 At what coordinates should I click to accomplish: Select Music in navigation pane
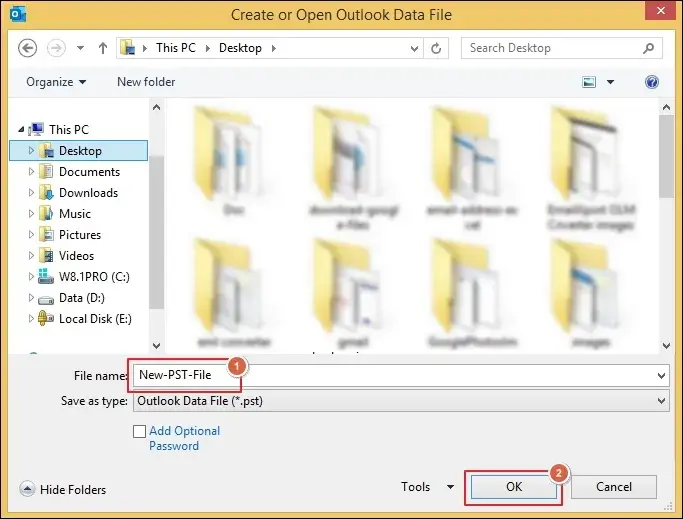pyautogui.click(x=75, y=214)
